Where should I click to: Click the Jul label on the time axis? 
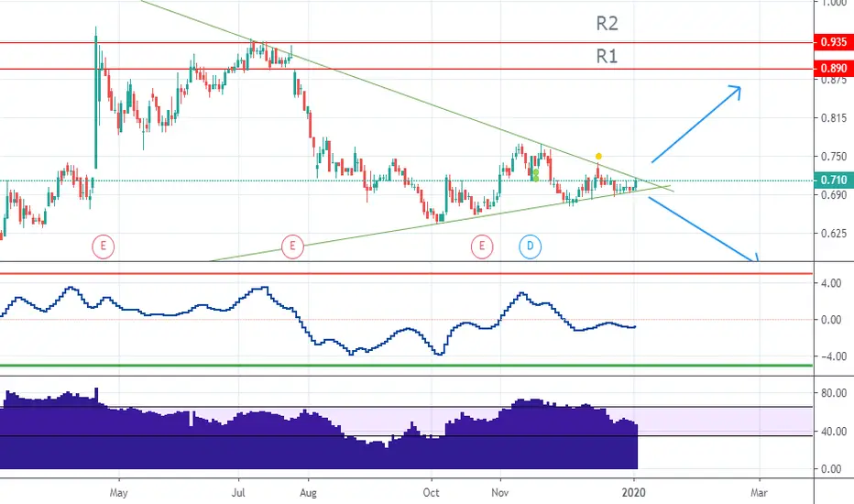click(238, 493)
